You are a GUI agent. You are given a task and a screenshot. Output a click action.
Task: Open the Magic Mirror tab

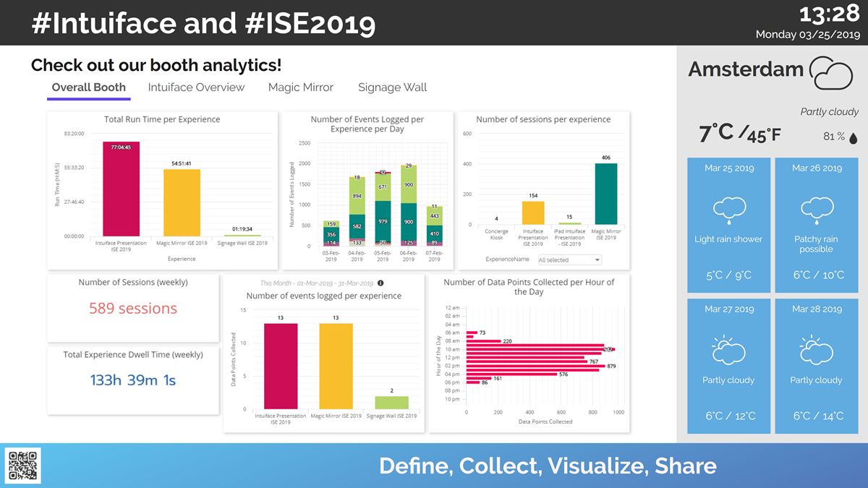[301, 87]
